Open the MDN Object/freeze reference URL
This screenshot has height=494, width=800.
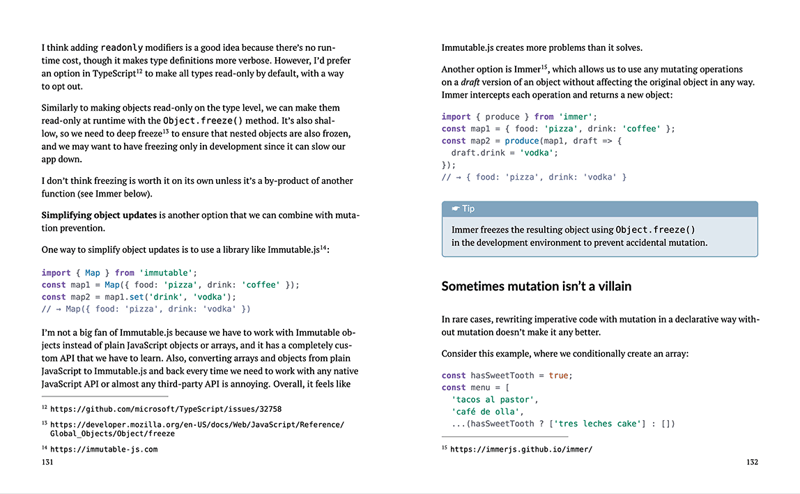coord(197,429)
